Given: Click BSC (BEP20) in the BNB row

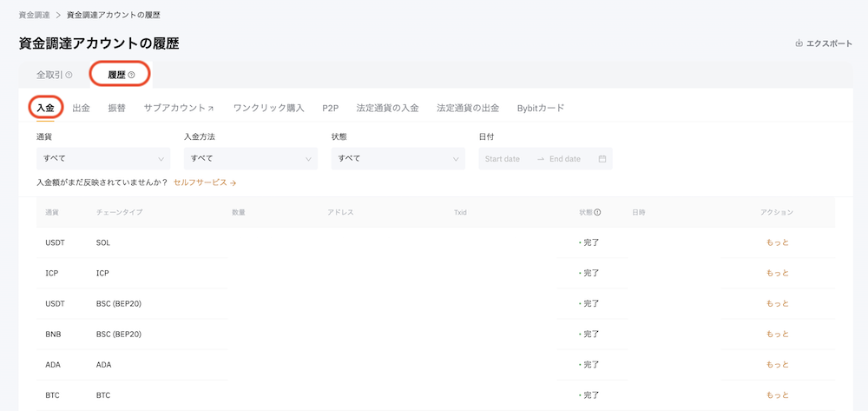Looking at the screenshot, I should pos(118,334).
